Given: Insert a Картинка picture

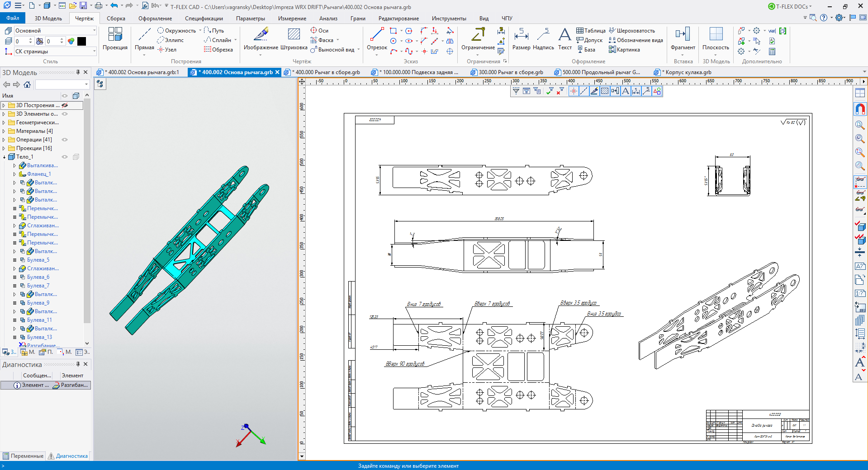Looking at the screenshot, I should pyautogui.click(x=624, y=49).
